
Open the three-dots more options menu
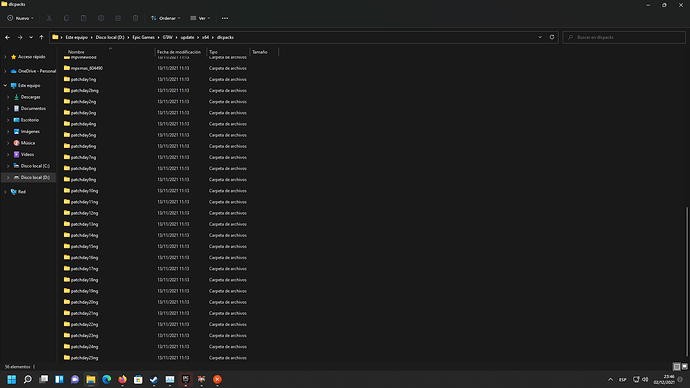[x=225, y=18]
